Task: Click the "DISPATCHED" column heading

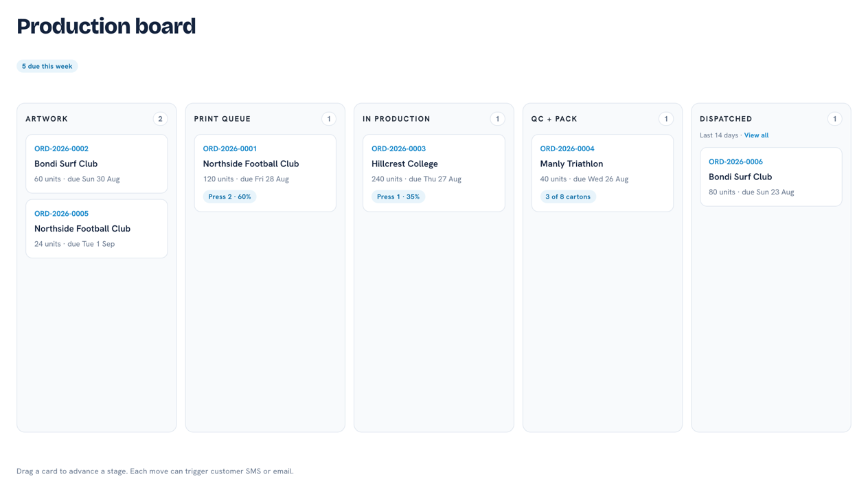Action: tap(726, 119)
